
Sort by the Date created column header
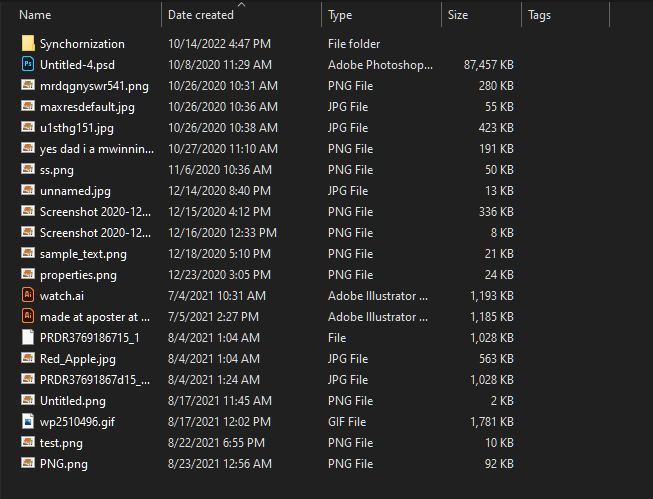coord(200,16)
